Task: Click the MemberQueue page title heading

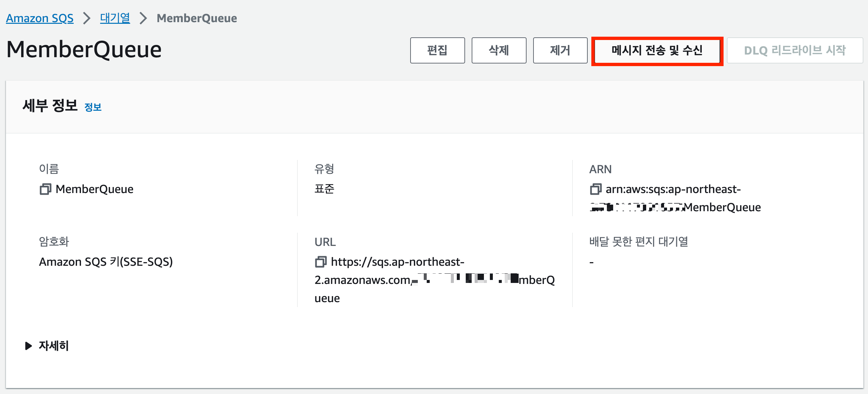Action: point(84,50)
